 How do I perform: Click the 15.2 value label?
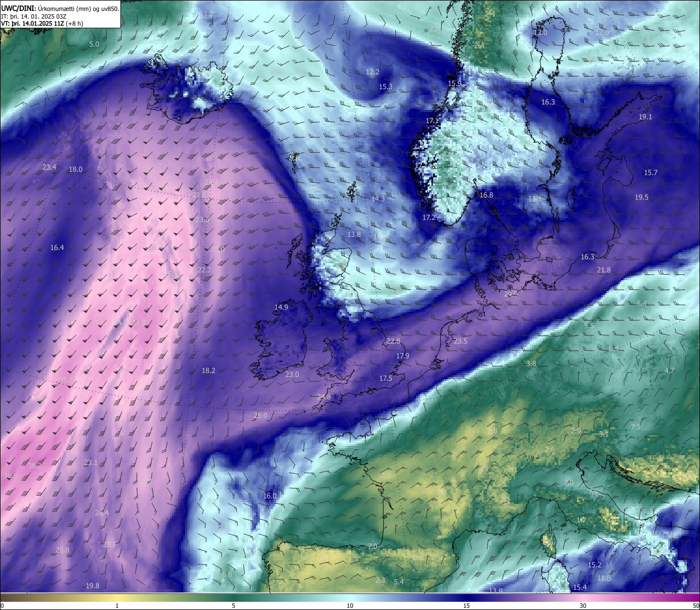click(594, 565)
